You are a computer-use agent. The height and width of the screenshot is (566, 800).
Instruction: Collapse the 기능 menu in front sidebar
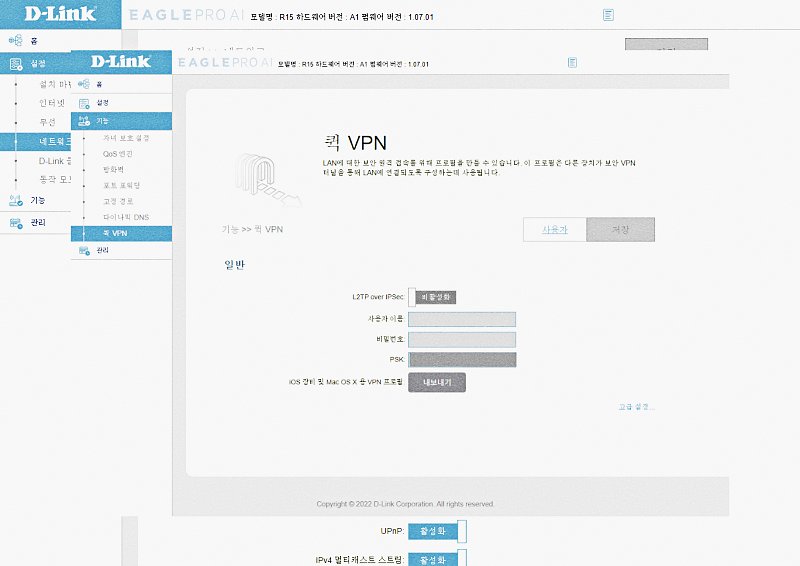coord(121,121)
